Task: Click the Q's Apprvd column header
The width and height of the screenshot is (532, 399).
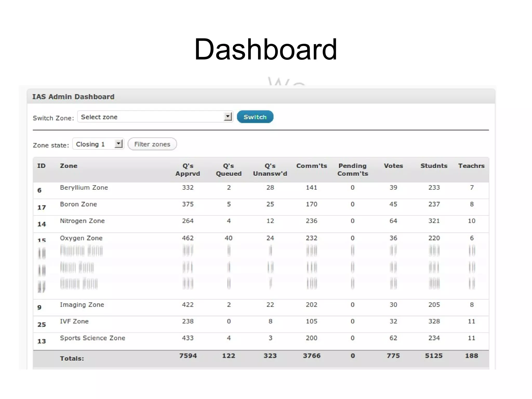Action: (x=188, y=169)
